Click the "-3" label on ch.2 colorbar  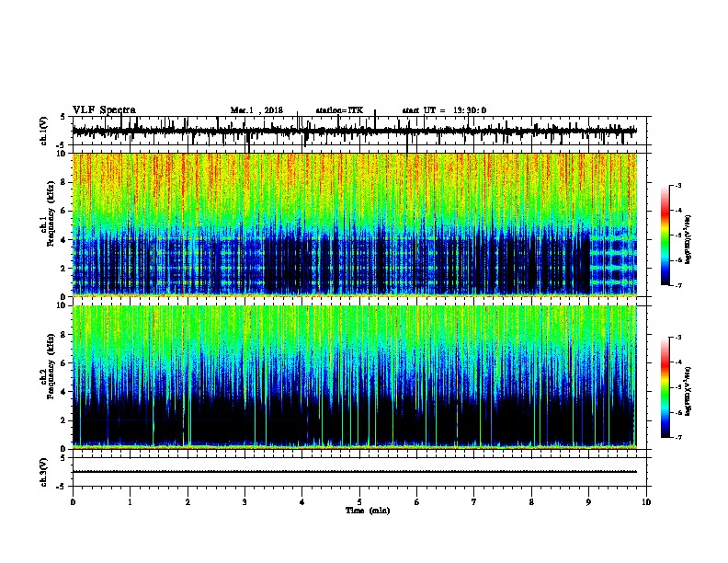click(677, 338)
